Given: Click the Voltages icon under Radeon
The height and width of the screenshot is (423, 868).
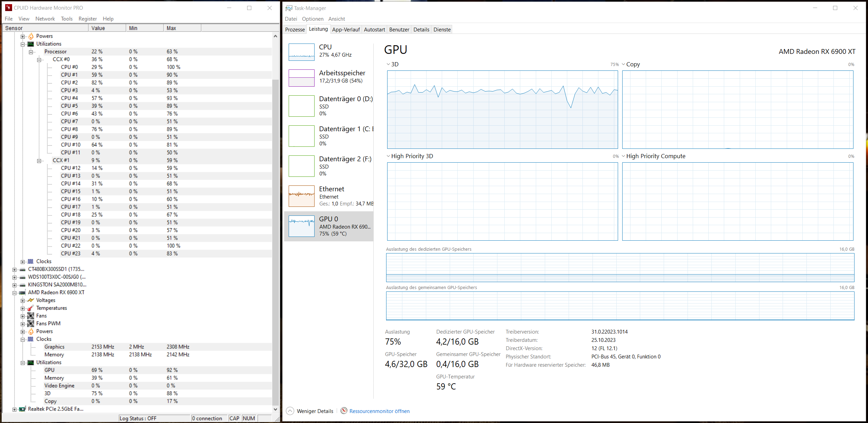Looking at the screenshot, I should [31, 300].
